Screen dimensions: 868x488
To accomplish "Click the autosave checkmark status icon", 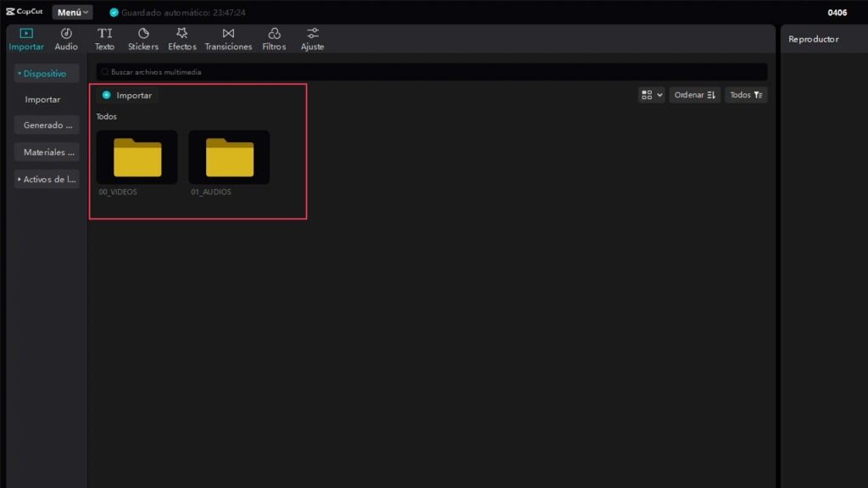I will (114, 12).
